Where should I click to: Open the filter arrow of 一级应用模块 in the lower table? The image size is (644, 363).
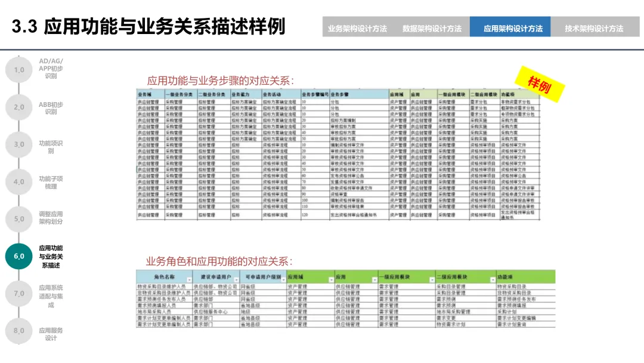(432, 280)
